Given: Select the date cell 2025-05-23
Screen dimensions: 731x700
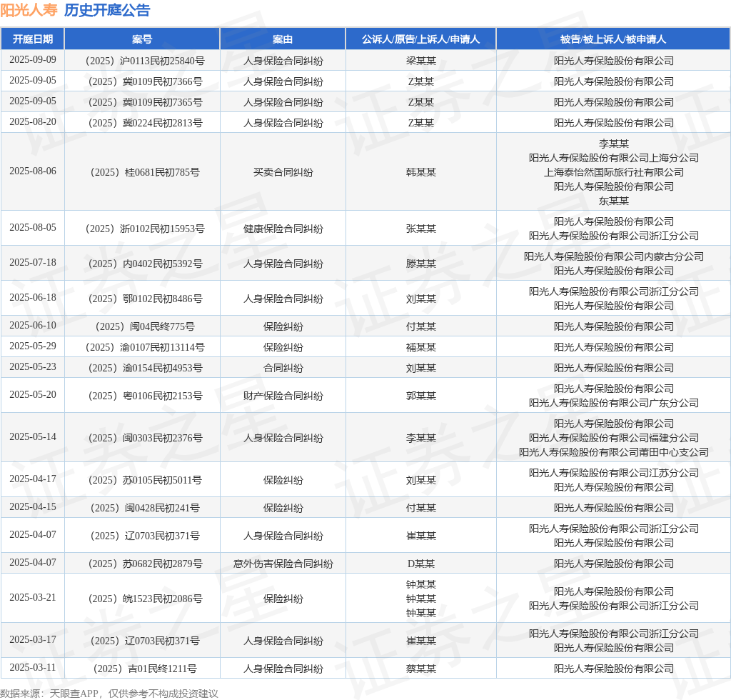Looking at the screenshot, I should [x=33, y=367].
